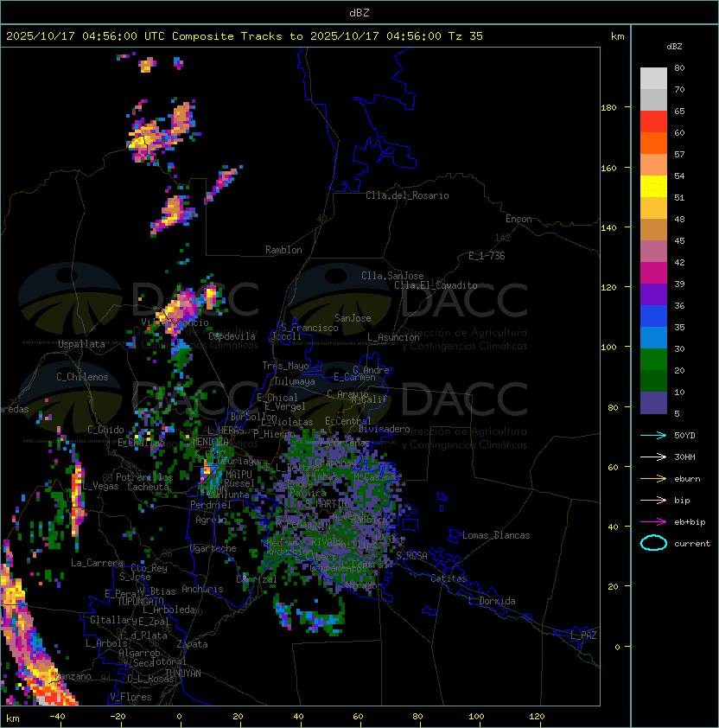This screenshot has height=728, width=719.
Task: Click the dBZ title at top of window
Action: (359, 13)
